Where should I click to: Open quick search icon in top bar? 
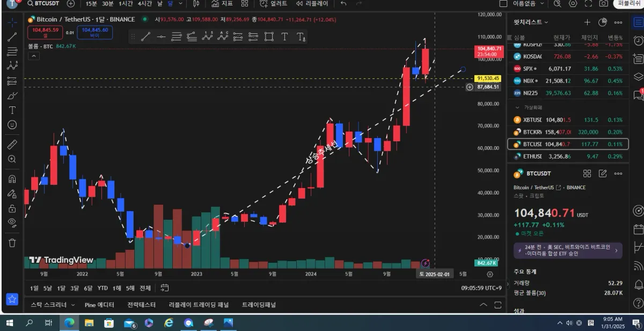pos(557,4)
